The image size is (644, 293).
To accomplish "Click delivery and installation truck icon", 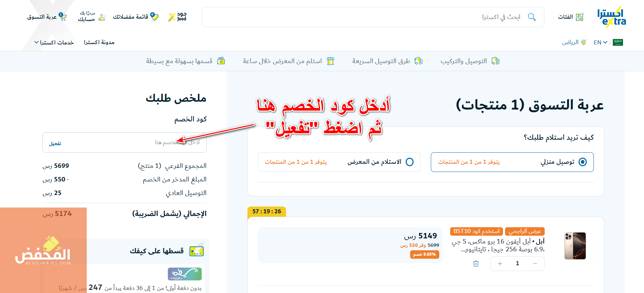I will (496, 61).
